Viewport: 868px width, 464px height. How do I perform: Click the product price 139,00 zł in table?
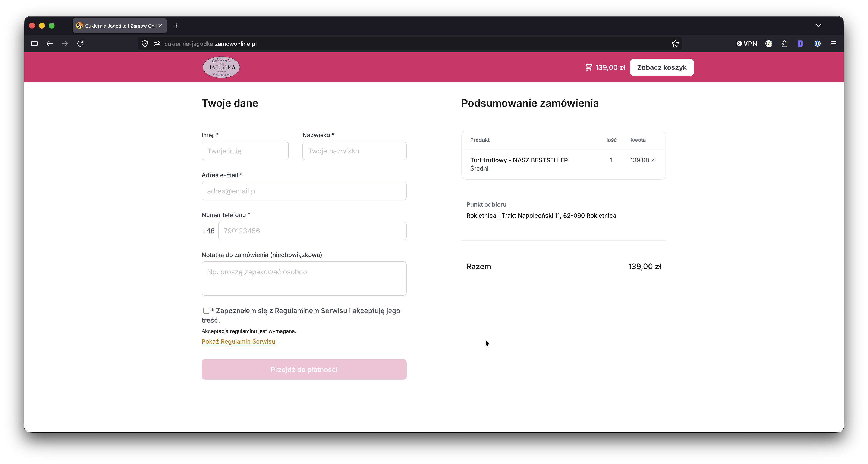(x=643, y=160)
